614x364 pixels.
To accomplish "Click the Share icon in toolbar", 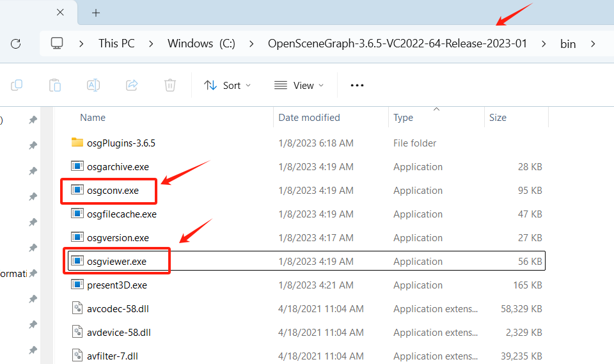I will [132, 85].
